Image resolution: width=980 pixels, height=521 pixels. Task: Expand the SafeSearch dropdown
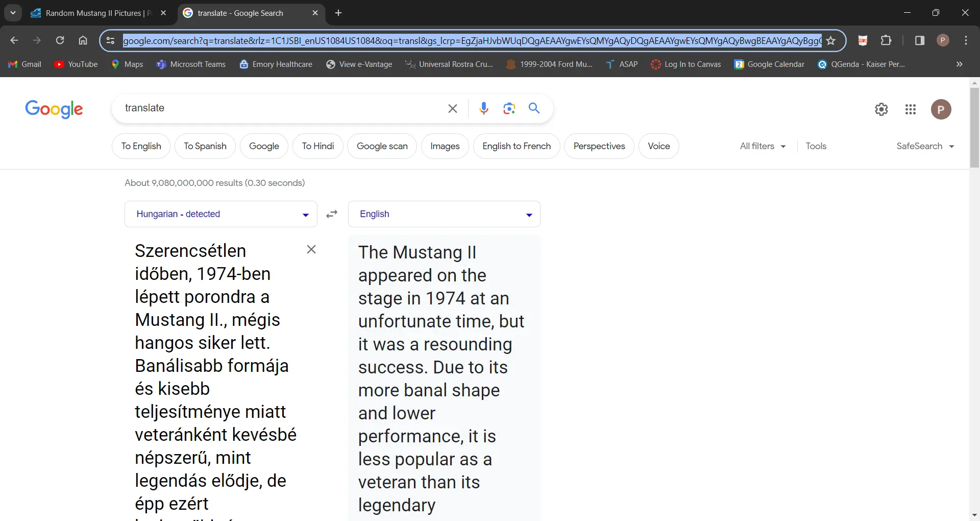pos(925,146)
